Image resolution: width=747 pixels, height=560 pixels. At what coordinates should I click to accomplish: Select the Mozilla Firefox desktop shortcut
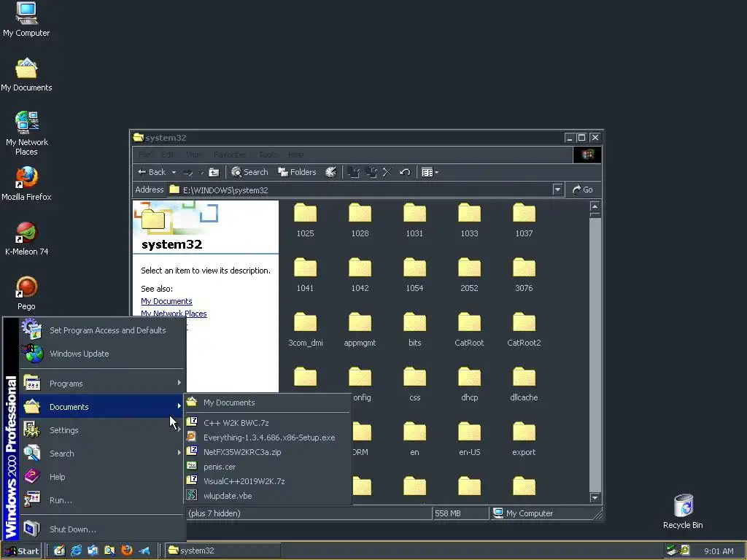coord(26,184)
